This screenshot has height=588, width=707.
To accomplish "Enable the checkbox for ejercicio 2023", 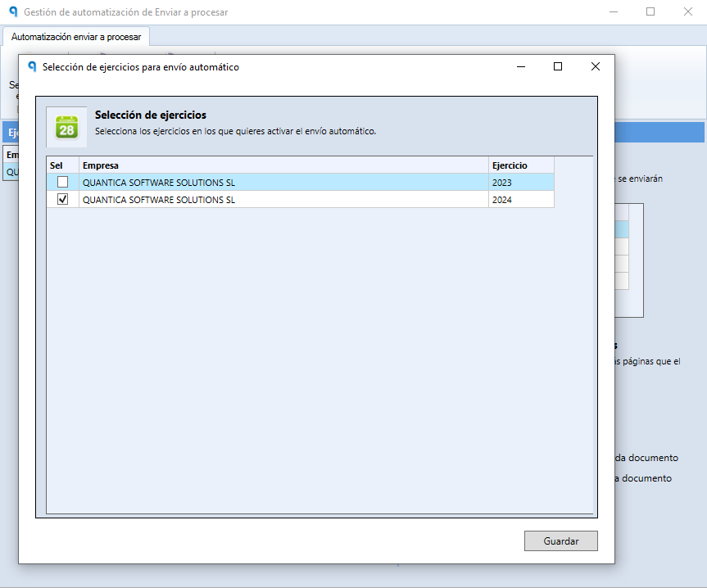I will tap(63, 182).
